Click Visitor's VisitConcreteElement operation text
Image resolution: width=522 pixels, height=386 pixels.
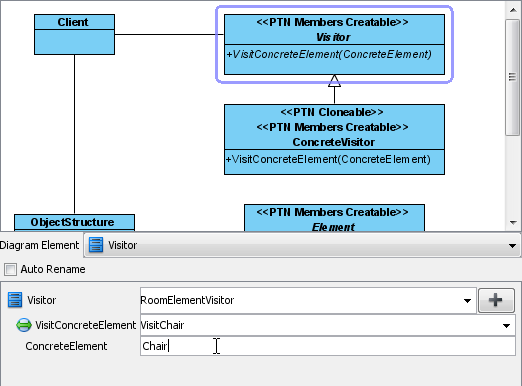pyautogui.click(x=329, y=54)
